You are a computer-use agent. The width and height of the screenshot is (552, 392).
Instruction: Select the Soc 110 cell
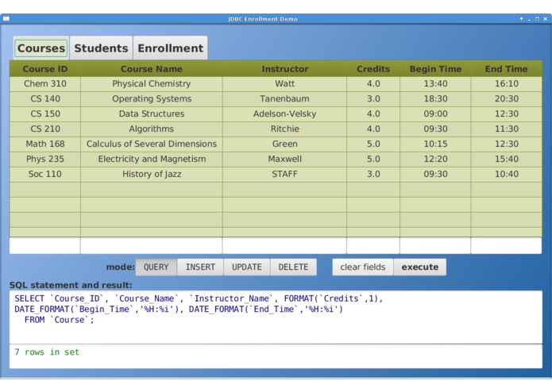coord(45,175)
